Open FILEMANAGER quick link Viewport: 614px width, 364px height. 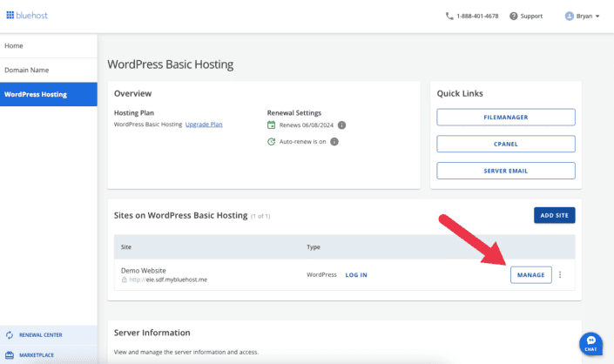click(505, 117)
